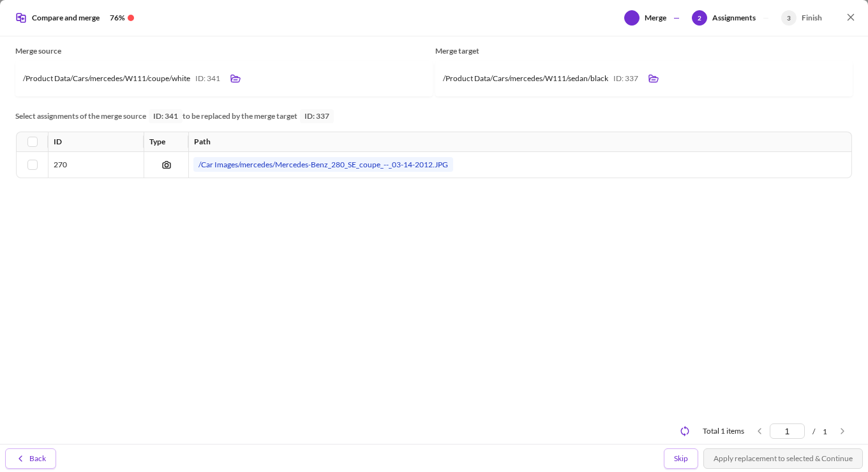This screenshot has height=472, width=868.
Task: Check the box for assignment ID 270
Action: point(33,165)
